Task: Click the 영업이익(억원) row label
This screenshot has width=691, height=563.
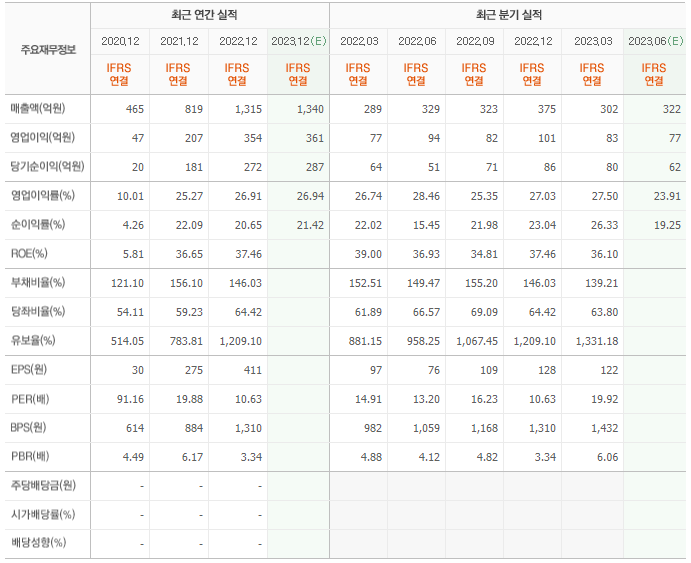Action: [x=43, y=137]
